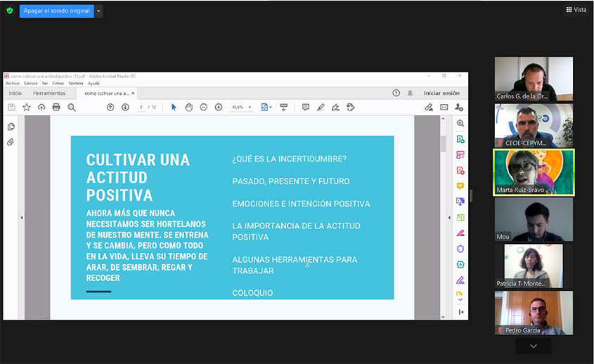Open the Archivo menu
594x364 pixels.
pos(13,83)
